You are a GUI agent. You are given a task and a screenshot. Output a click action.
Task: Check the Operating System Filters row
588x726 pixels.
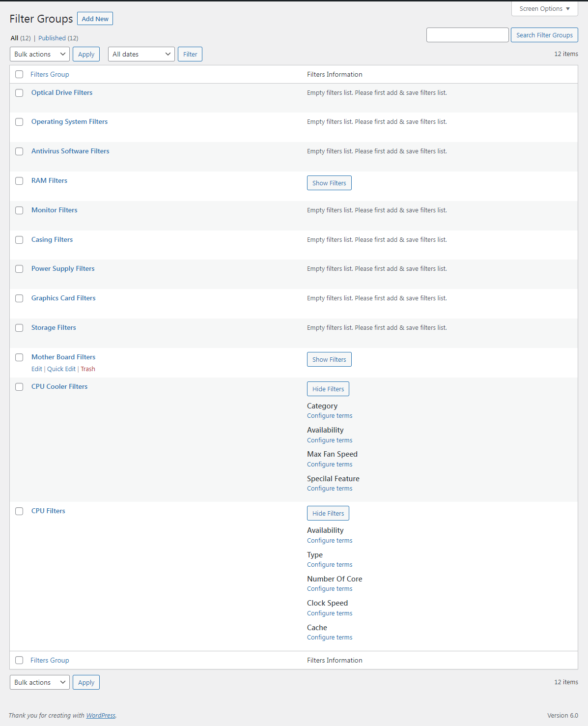click(x=19, y=122)
